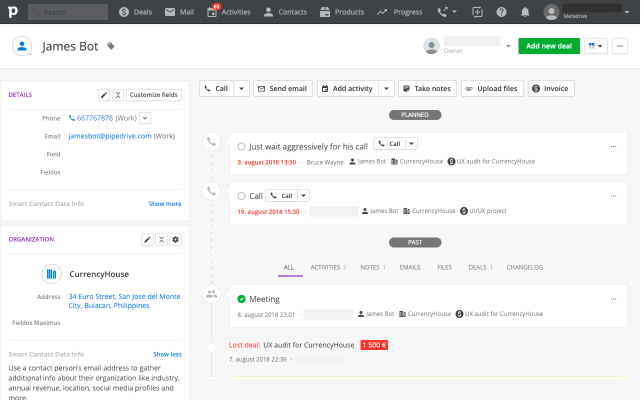This screenshot has width=641, height=401.
Task: Click the minus button next to view switcher
Action: click(620, 46)
